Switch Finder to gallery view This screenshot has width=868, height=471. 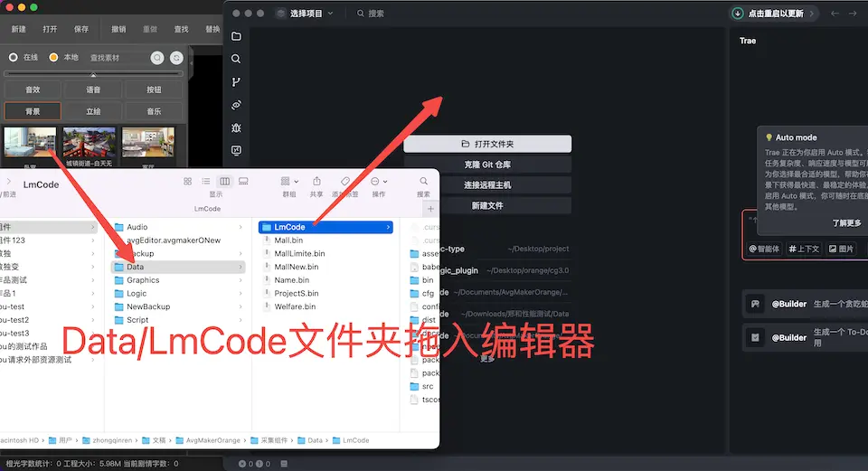click(x=243, y=182)
